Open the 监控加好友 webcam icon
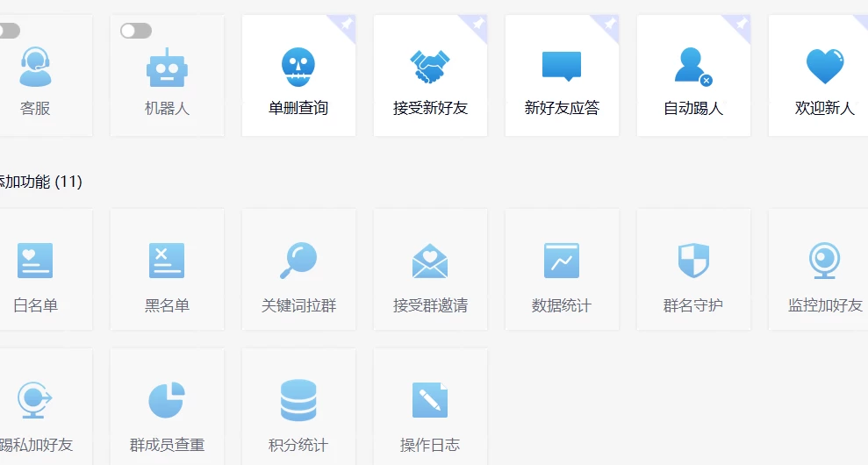 [825, 261]
